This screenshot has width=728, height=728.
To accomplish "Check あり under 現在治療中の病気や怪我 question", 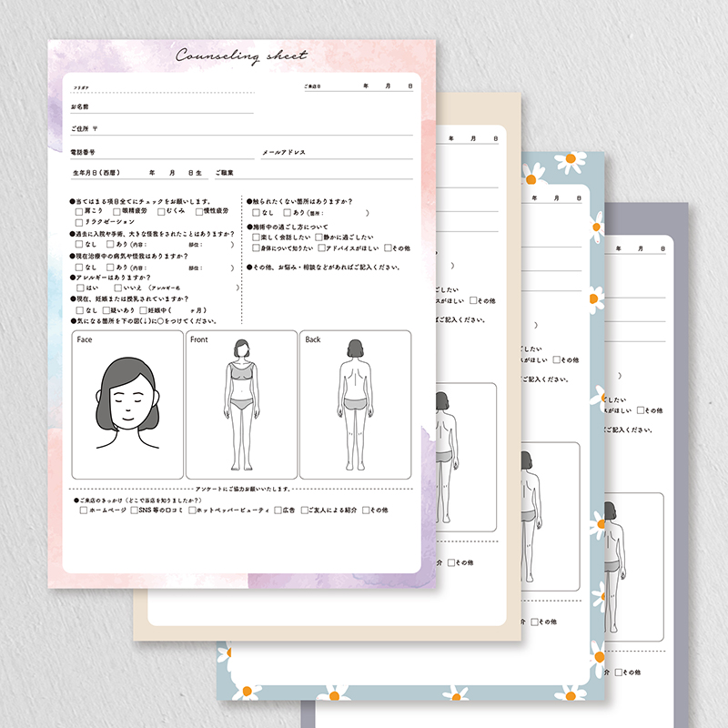I will click(x=110, y=268).
